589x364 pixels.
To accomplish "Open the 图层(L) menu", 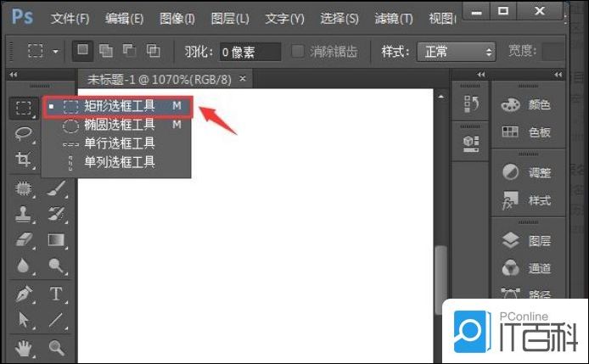I will coord(230,19).
